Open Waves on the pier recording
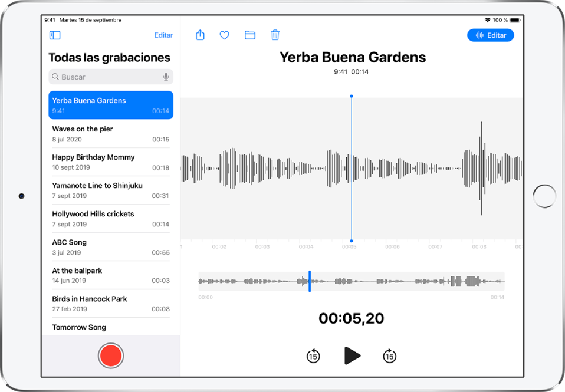This screenshot has width=565, height=392. click(111, 134)
